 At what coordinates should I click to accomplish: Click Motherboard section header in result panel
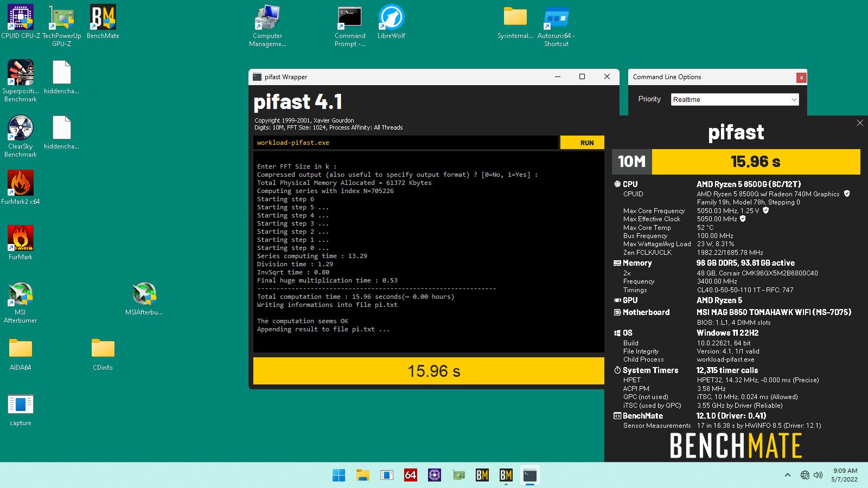[641, 312]
